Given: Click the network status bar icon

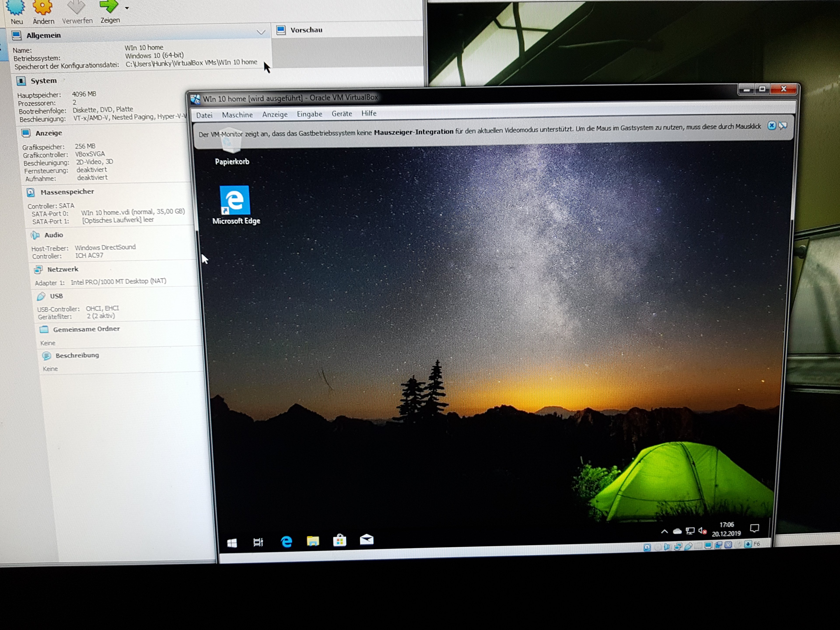Looking at the screenshot, I should point(678,546).
